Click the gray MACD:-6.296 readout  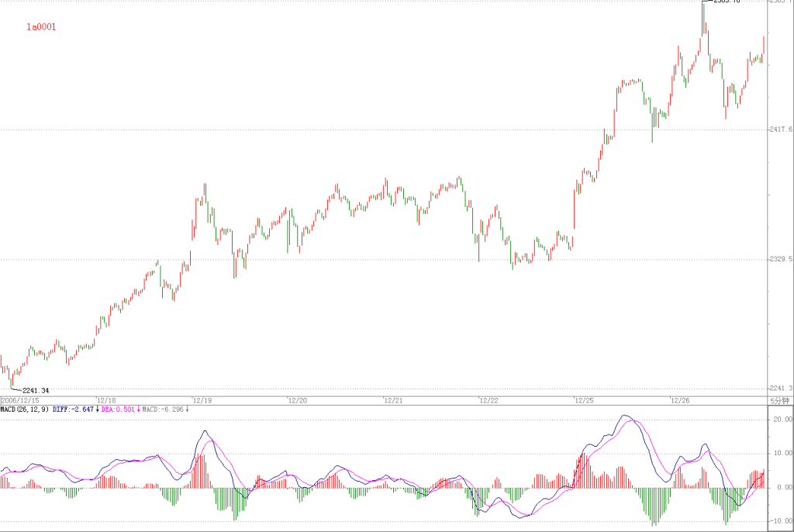coord(163,409)
